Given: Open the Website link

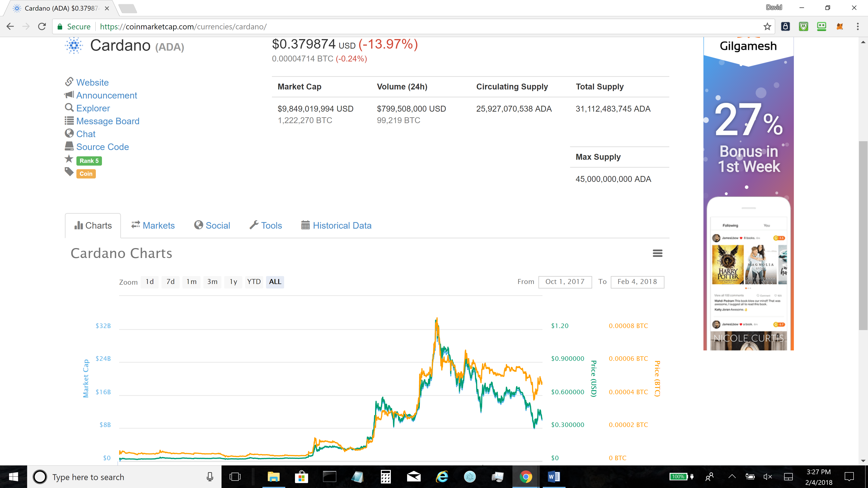Looking at the screenshot, I should pos(92,82).
